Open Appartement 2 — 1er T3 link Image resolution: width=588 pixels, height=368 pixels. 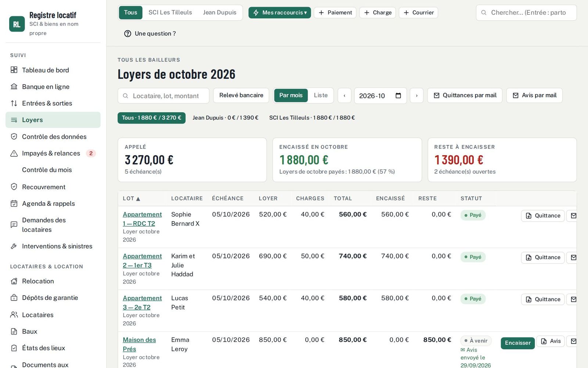coord(142,261)
